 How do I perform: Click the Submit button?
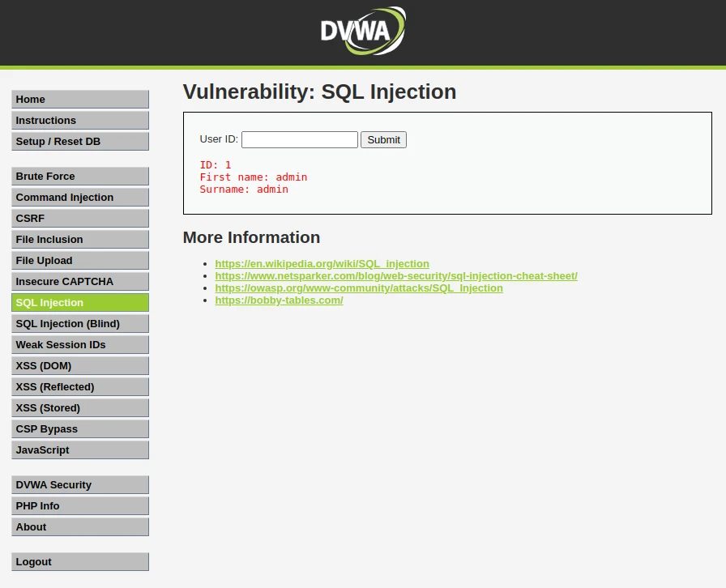tap(383, 139)
